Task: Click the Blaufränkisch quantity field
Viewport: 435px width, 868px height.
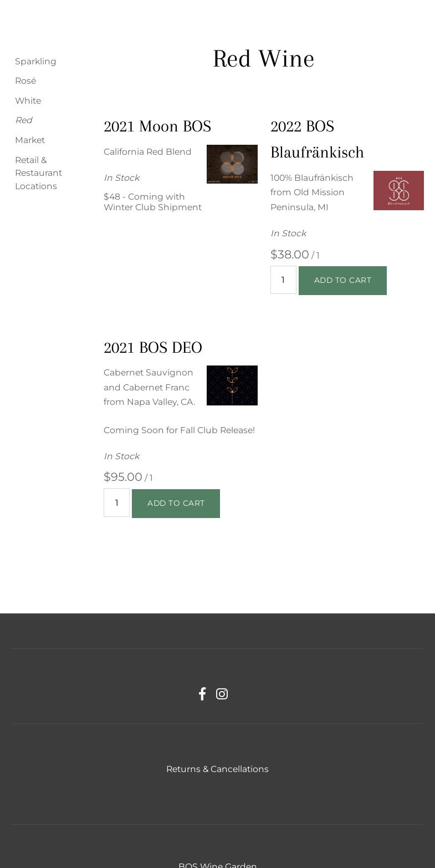Action: click(283, 280)
